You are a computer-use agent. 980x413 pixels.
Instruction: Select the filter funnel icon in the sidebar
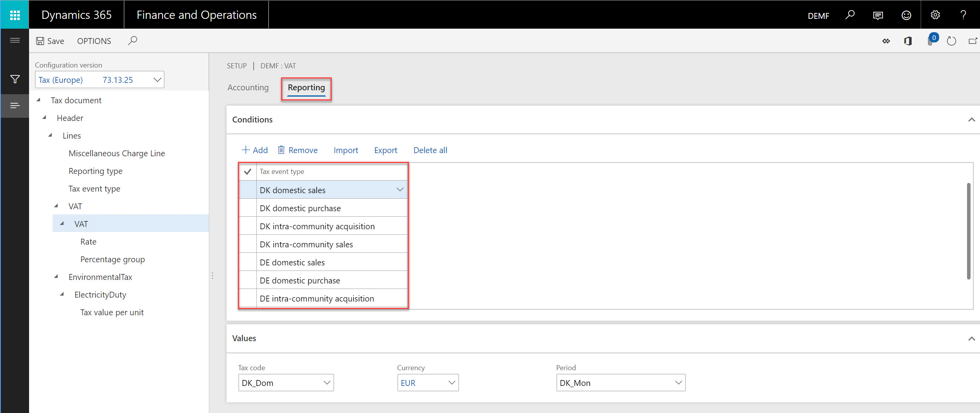pyautogui.click(x=15, y=79)
